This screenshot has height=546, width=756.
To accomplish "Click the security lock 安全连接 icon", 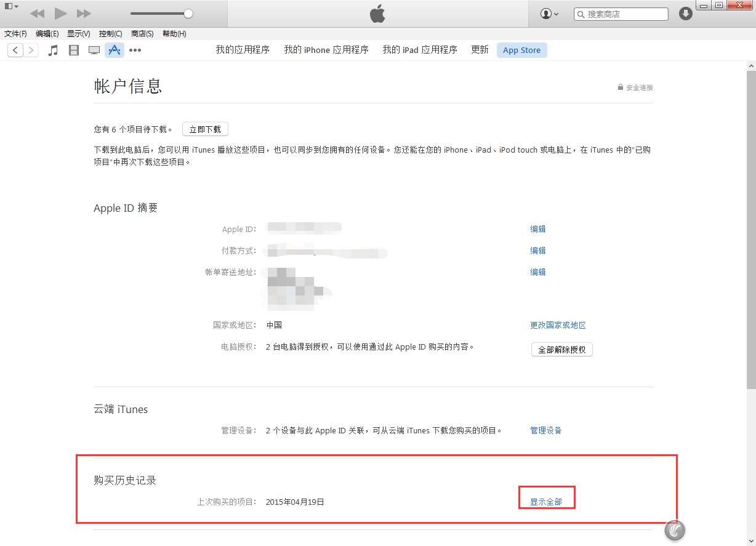I will (x=620, y=87).
